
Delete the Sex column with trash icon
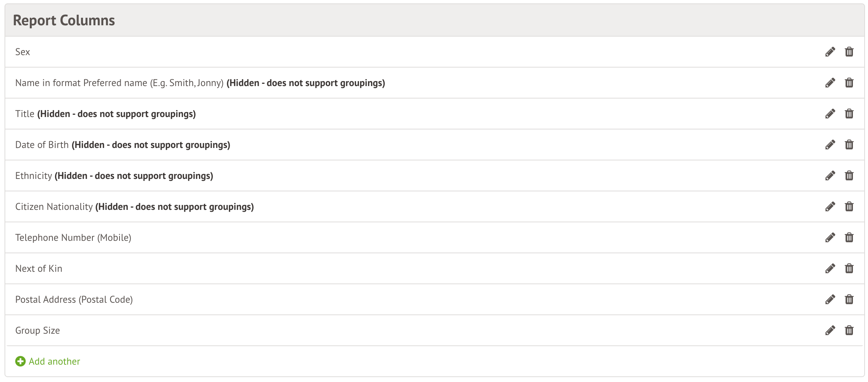click(x=849, y=52)
